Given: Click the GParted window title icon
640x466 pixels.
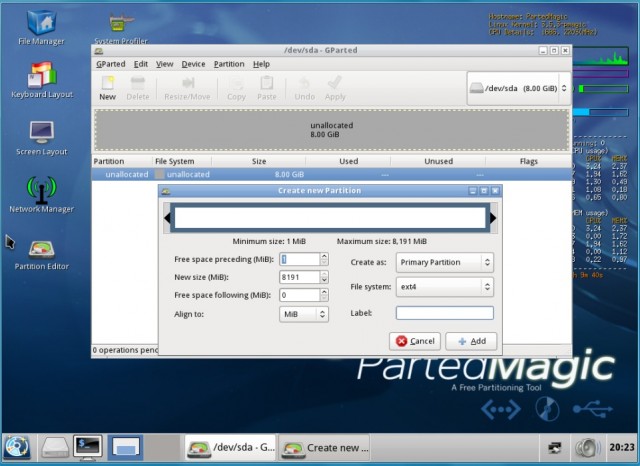Looking at the screenshot, I should 98,51.
